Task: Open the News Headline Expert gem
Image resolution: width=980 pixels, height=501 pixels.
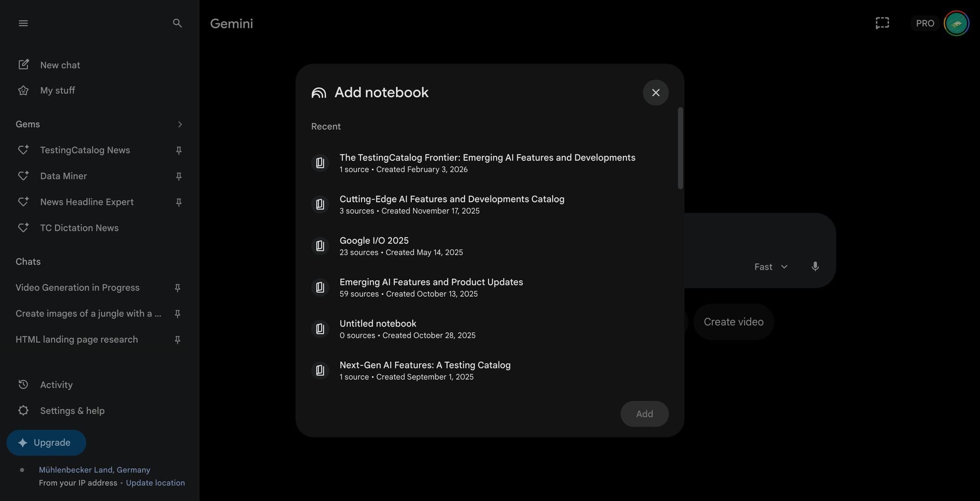Action: [x=99, y=202]
